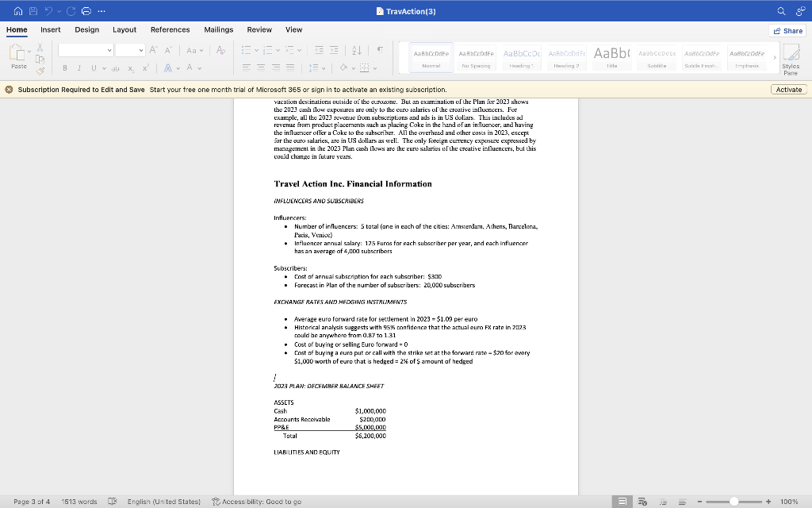Open the more options ellipsis in title bar
This screenshot has height=508, width=812.
tap(101, 11)
